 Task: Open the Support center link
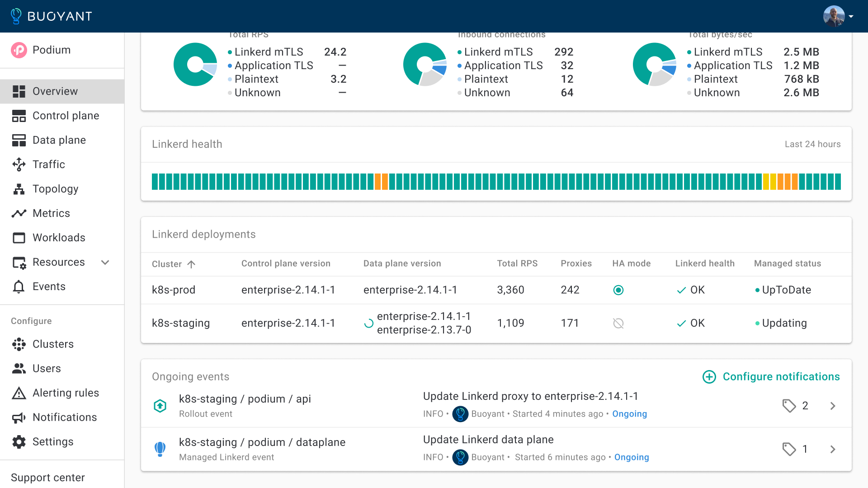point(48,478)
